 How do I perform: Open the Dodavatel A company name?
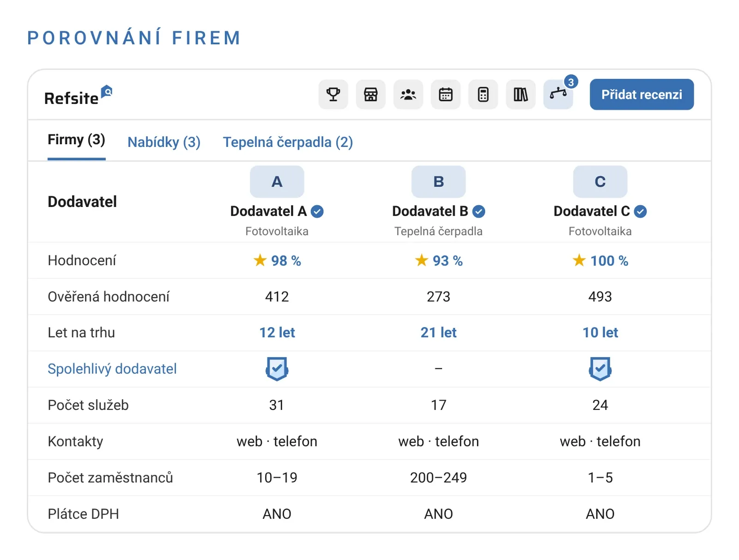pyautogui.click(x=268, y=211)
